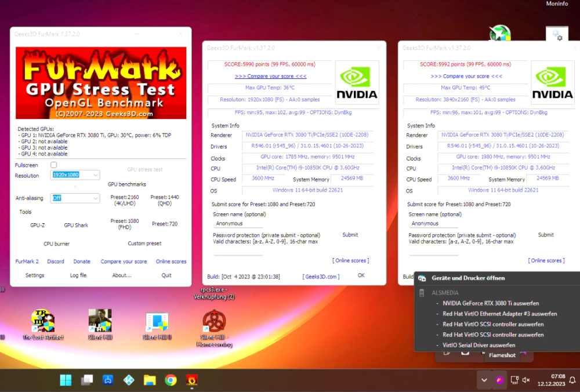Run the Preset:1080 (FHD) benchmark
This screenshot has height=392, width=580.
(x=125, y=224)
